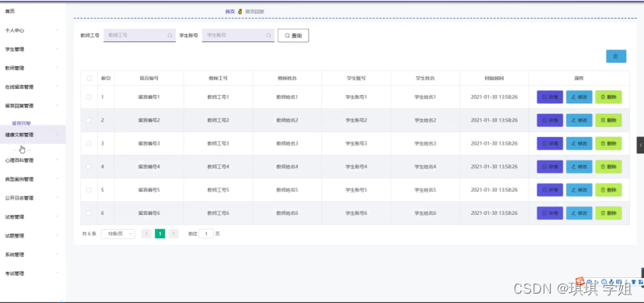Image resolution: width=644 pixels, height=303 pixels.
Task: Open the 10条/页 page size dropdown
Action: 118,234
